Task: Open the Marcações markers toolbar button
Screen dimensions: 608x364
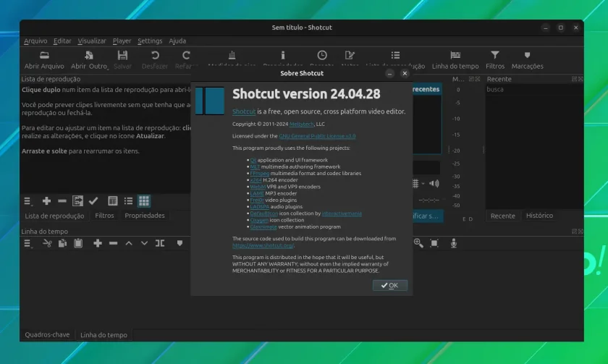Action: point(527,60)
